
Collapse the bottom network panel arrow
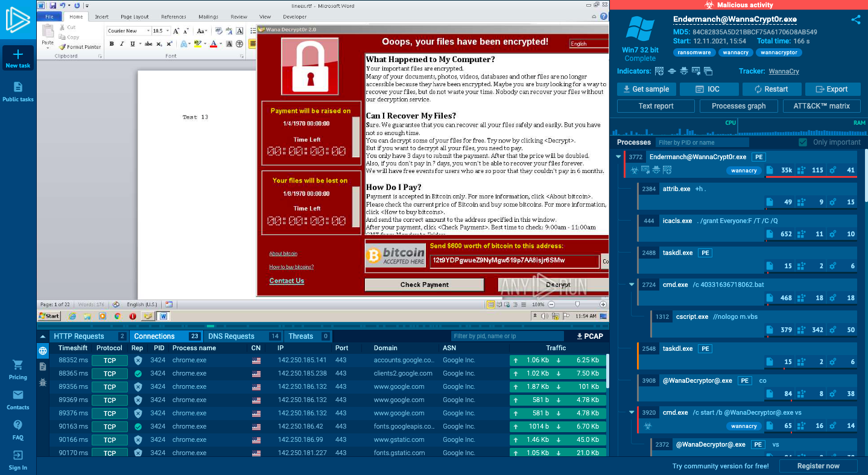[x=43, y=336]
